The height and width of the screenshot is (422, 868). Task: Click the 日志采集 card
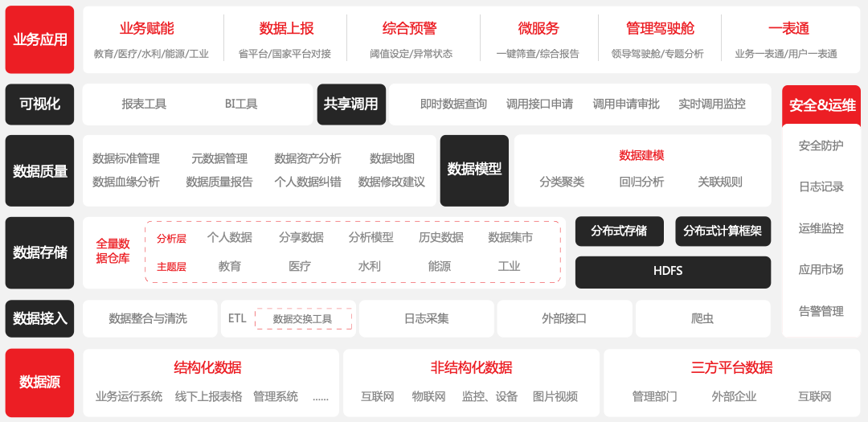pos(426,318)
